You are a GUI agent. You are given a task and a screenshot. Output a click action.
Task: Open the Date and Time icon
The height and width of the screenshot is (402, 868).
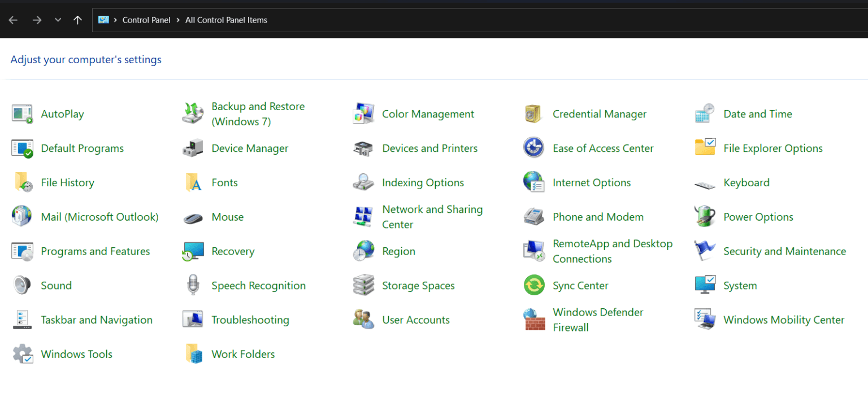coord(705,114)
